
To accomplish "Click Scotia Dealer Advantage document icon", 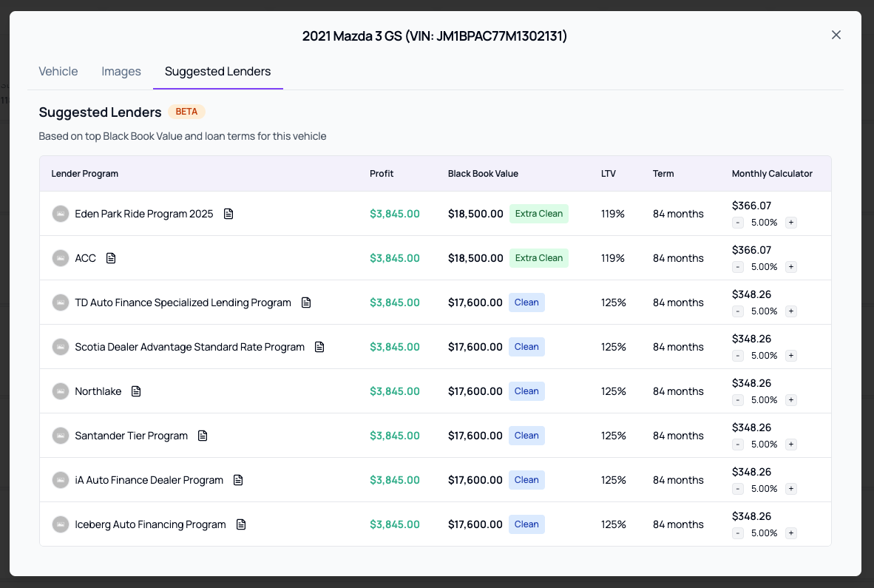I will tap(319, 347).
